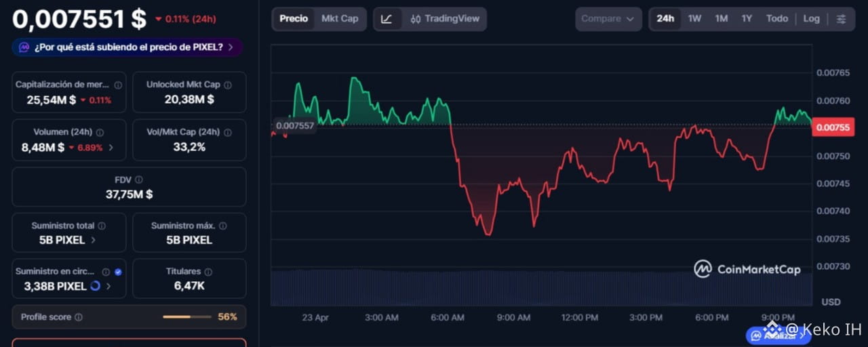This screenshot has width=868, height=347.
Task: Click info icon beside Volumen (24h)
Action: click(x=100, y=132)
